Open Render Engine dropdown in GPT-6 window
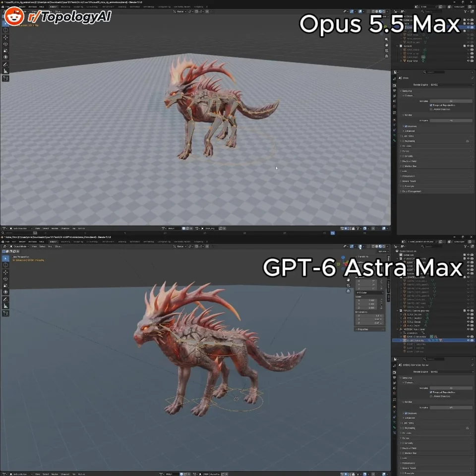Image resolution: width=476 pixels, height=476 pixels. tap(451, 371)
